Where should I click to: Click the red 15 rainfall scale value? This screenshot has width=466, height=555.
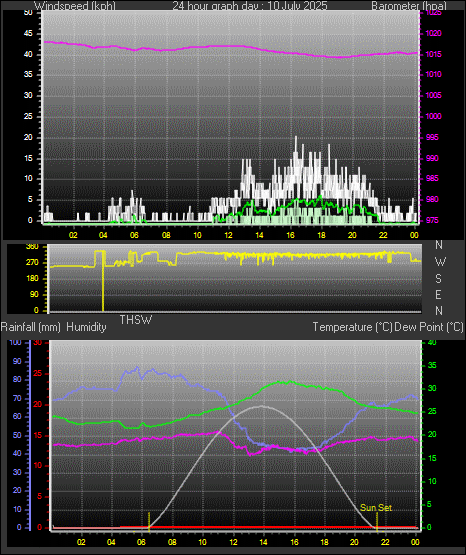tap(38, 435)
